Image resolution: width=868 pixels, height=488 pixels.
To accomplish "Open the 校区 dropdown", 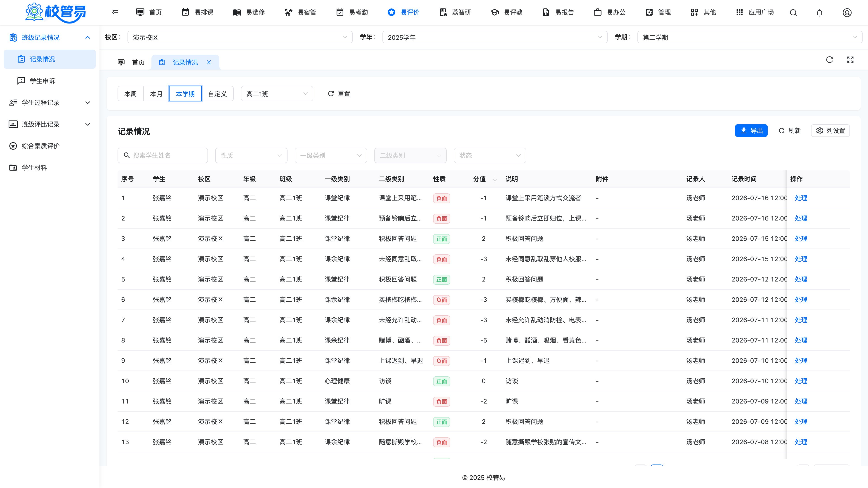I will click(x=240, y=37).
